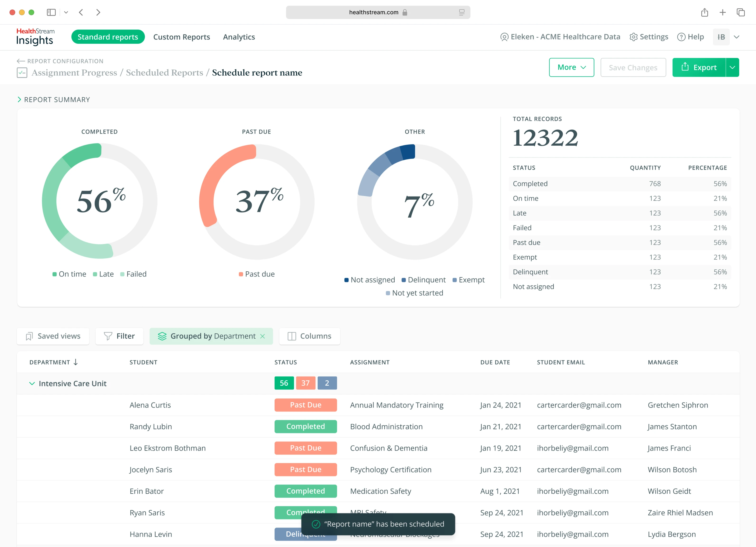Collapse Intensive Care Unit group
The width and height of the screenshot is (756, 547).
tap(32, 383)
